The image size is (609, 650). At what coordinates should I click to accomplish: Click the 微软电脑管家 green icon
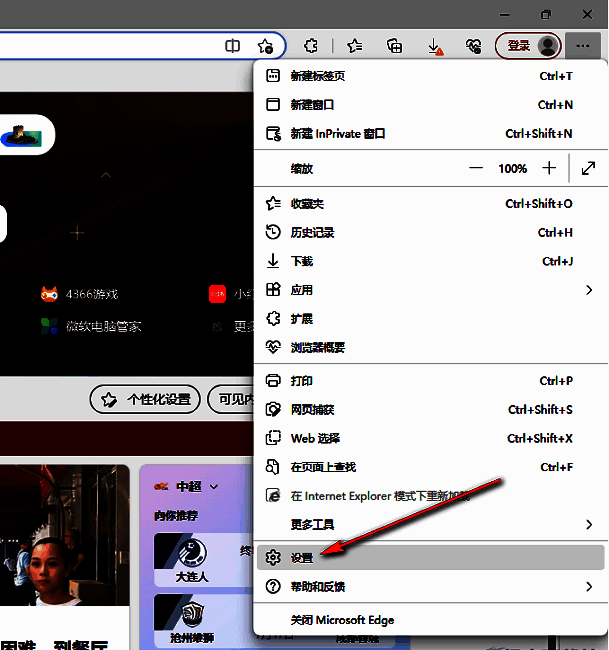coord(49,326)
